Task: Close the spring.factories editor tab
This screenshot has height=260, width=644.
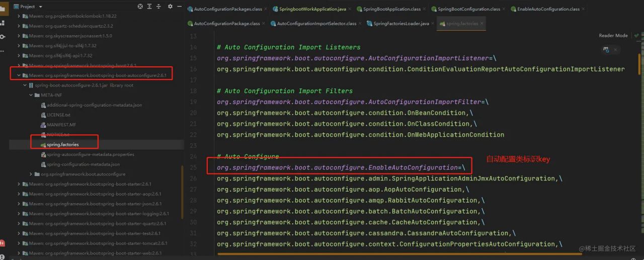Action: (481, 24)
